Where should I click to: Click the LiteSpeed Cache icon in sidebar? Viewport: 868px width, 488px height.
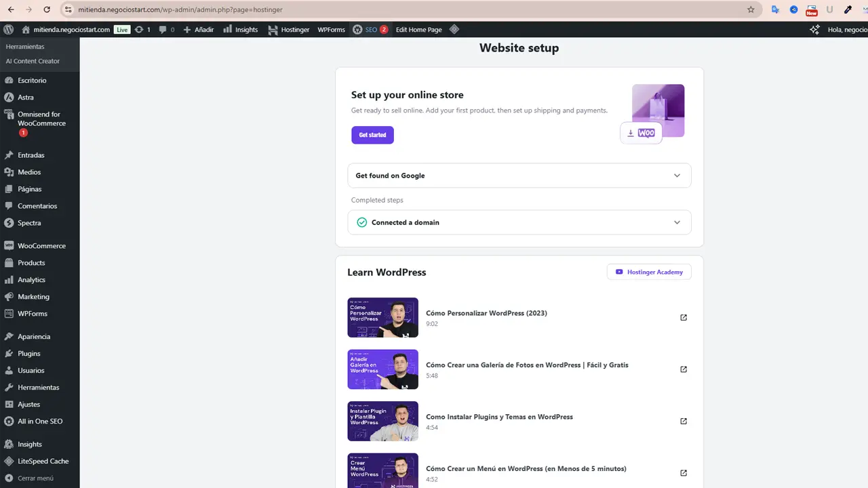[9, 461]
